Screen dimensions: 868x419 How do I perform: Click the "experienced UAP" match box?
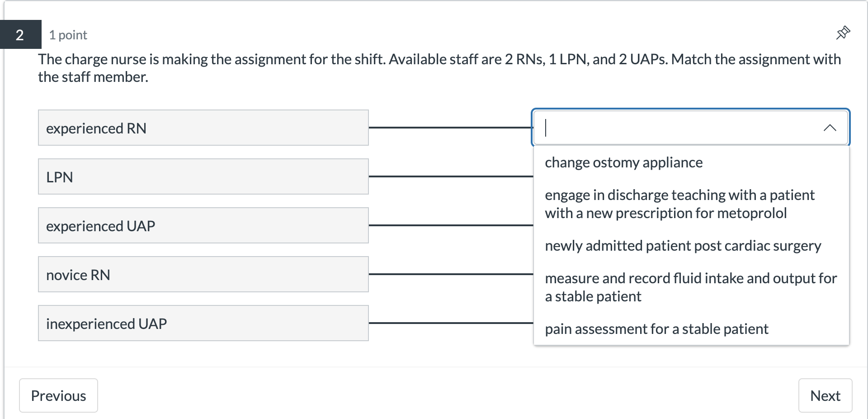click(x=203, y=225)
